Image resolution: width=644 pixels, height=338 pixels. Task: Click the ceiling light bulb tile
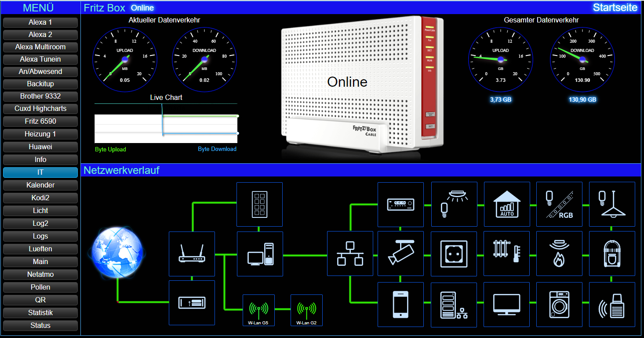454,204
